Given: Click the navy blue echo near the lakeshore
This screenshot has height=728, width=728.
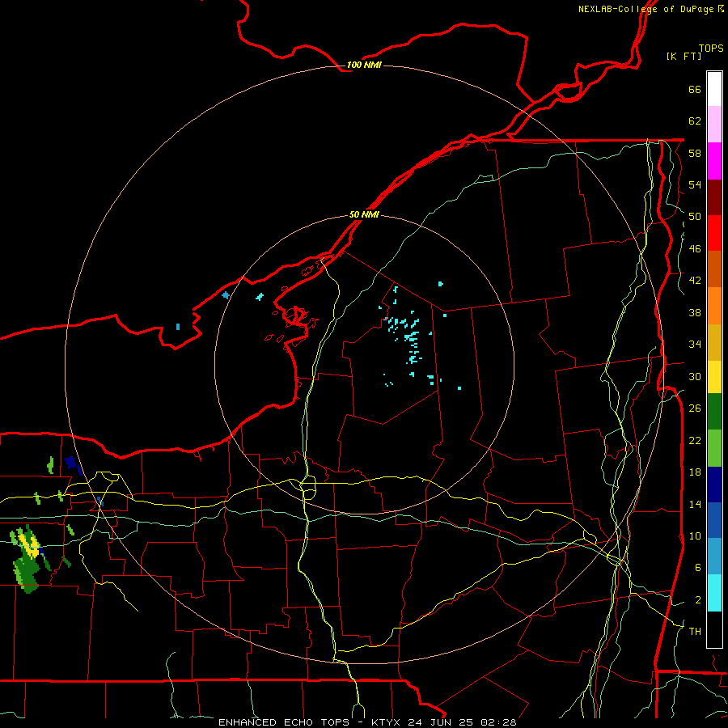Looking at the screenshot, I should pyautogui.click(x=71, y=463).
